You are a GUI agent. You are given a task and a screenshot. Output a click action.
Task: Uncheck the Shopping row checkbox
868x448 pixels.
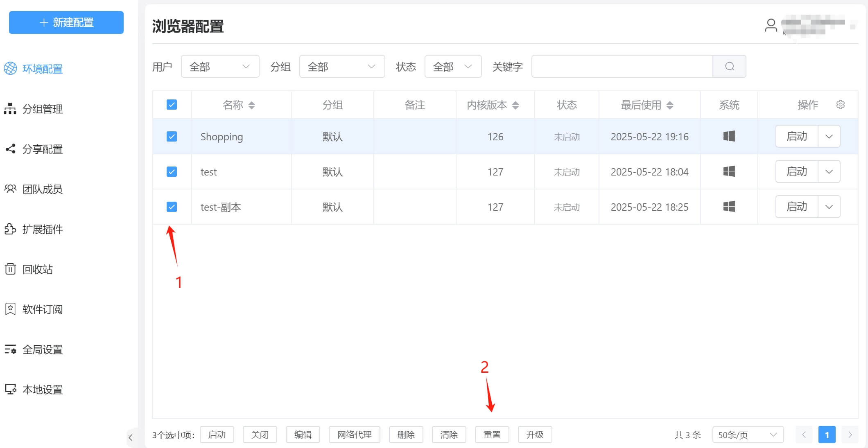172,136
